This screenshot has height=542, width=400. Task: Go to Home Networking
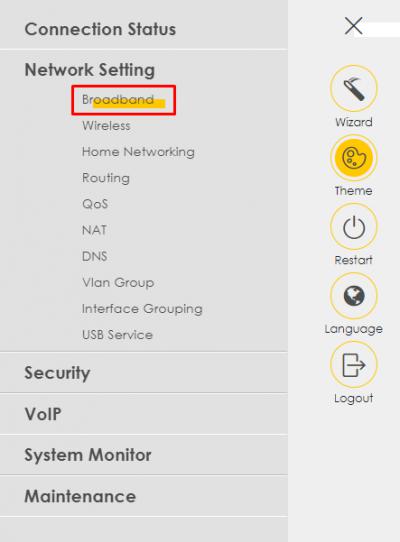coord(138,152)
